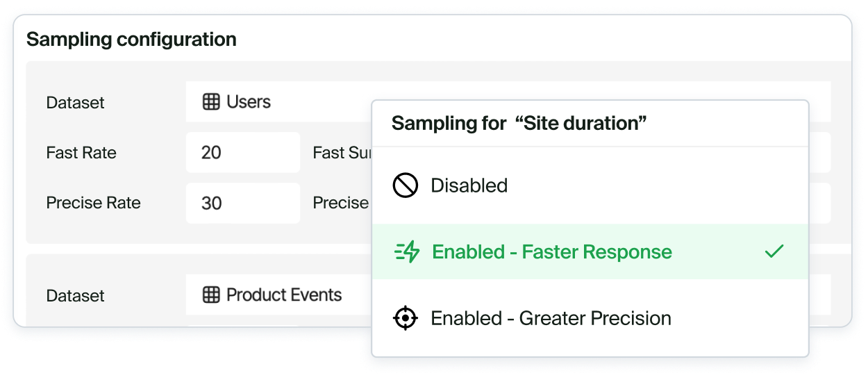
Task: Click the Sampling for "Site duration" header
Action: (x=519, y=124)
